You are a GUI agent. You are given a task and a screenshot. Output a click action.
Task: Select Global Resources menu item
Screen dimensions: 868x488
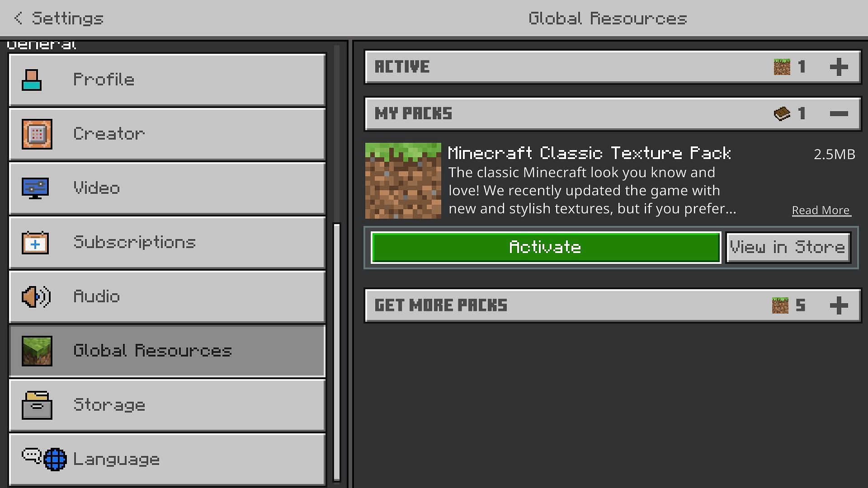(x=168, y=350)
